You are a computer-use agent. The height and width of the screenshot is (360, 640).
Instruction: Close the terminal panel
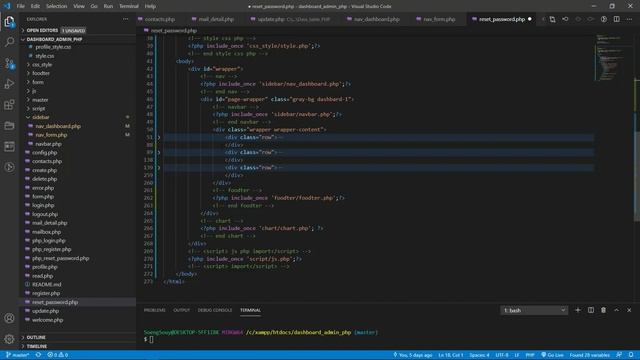[629, 310]
